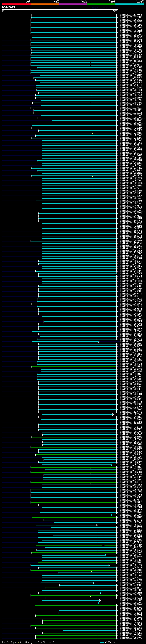Select the hit label UniRef100_C5XDY8
The image size is (146, 644).
click(x=131, y=63)
